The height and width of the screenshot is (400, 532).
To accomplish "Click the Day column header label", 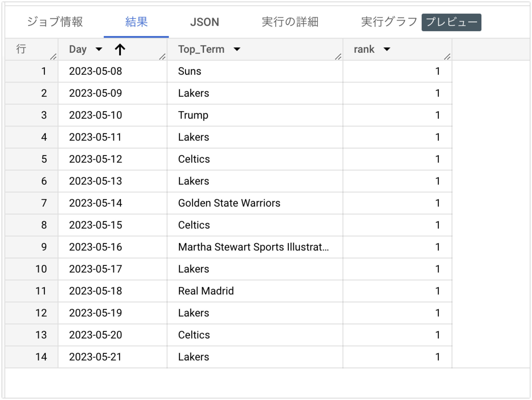I will coord(78,49).
